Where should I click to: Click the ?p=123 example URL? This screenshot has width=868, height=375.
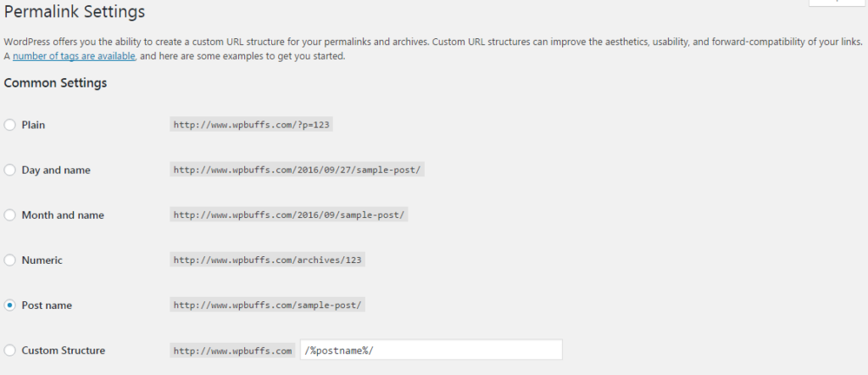[251, 125]
